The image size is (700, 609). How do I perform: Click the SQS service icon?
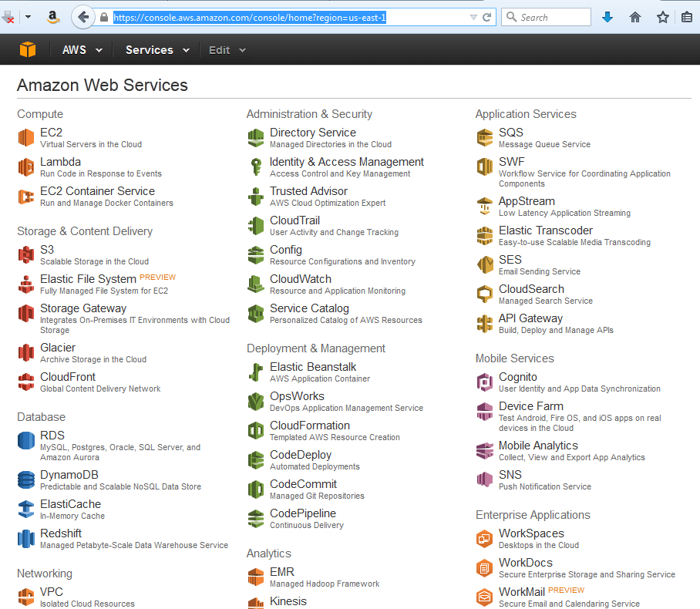click(x=485, y=137)
